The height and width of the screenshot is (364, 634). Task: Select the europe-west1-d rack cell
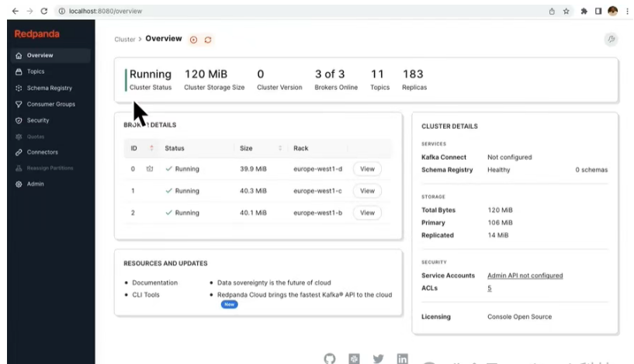coord(318,168)
